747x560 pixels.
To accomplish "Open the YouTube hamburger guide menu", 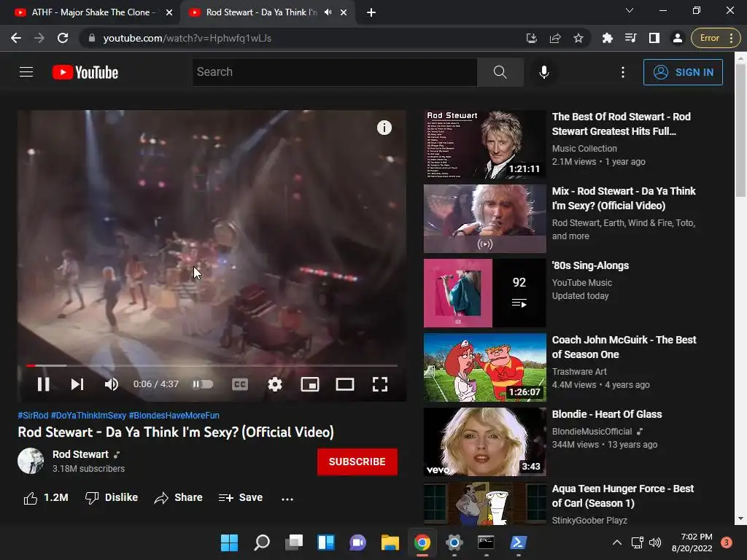I will pos(26,72).
